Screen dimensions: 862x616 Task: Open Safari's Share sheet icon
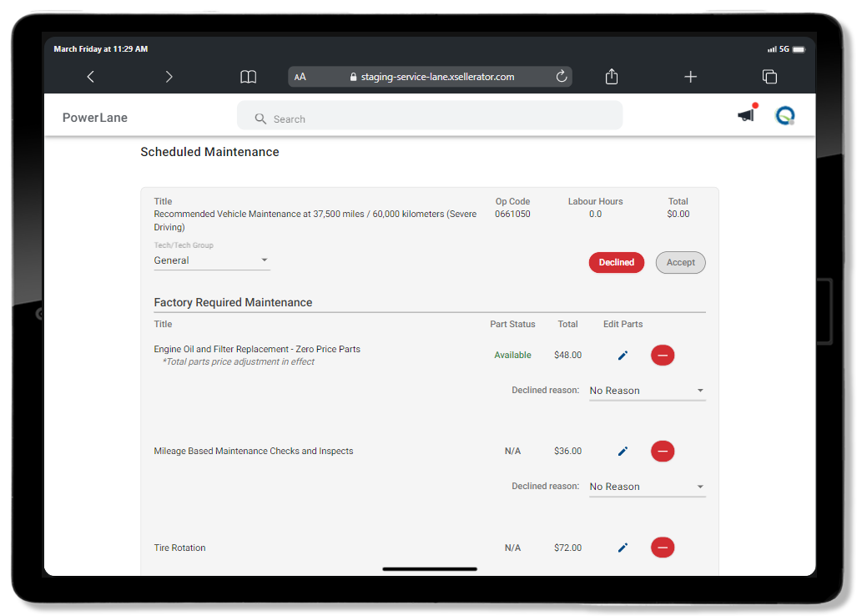click(611, 76)
